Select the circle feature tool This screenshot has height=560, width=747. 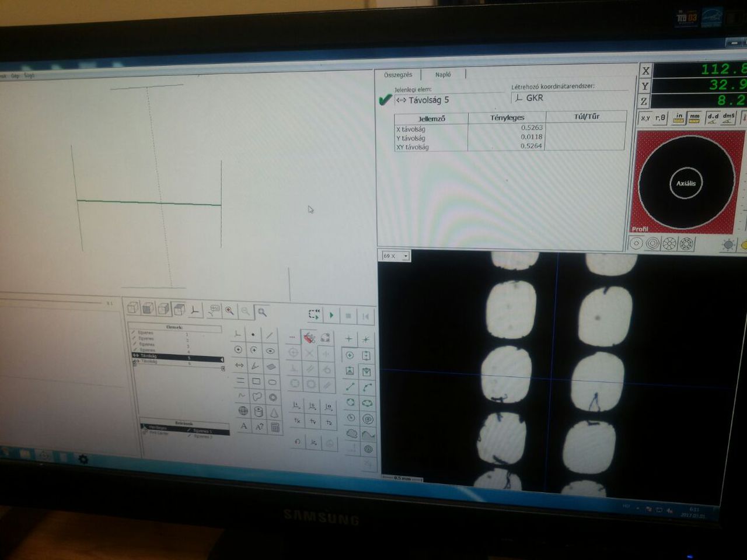pos(238,350)
